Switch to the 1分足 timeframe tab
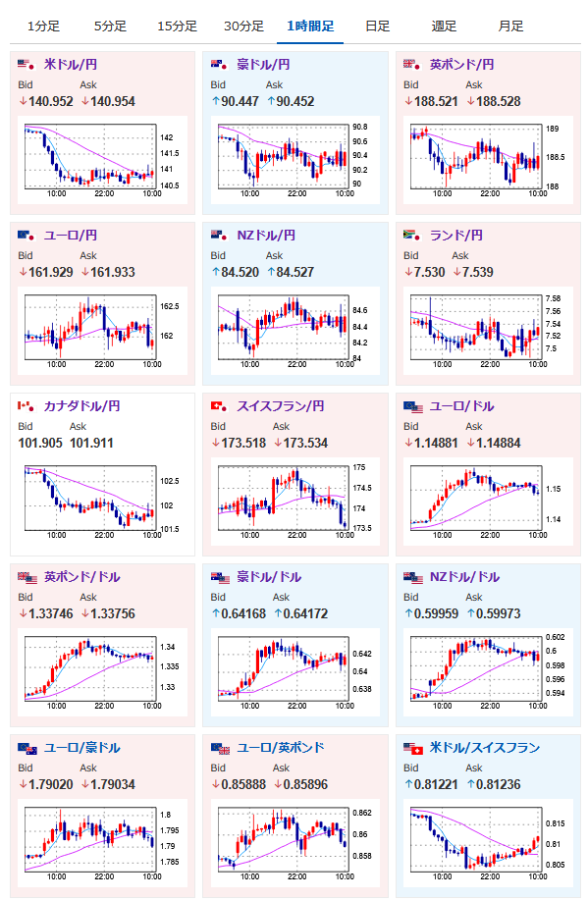 click(43, 26)
